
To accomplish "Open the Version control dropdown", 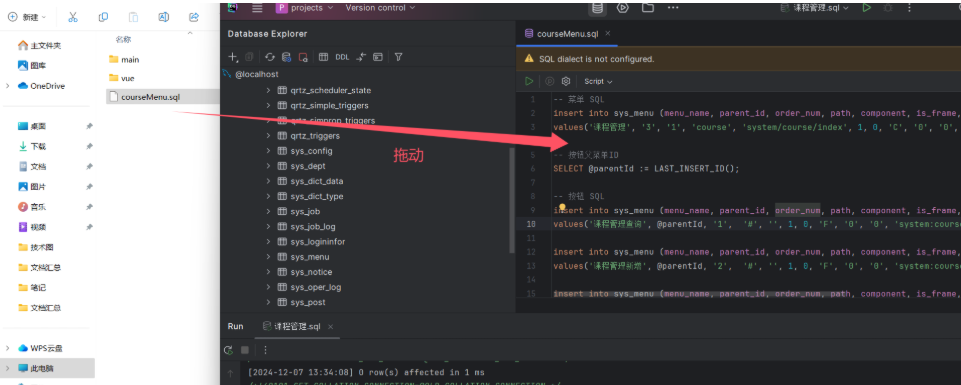I will pos(380,8).
